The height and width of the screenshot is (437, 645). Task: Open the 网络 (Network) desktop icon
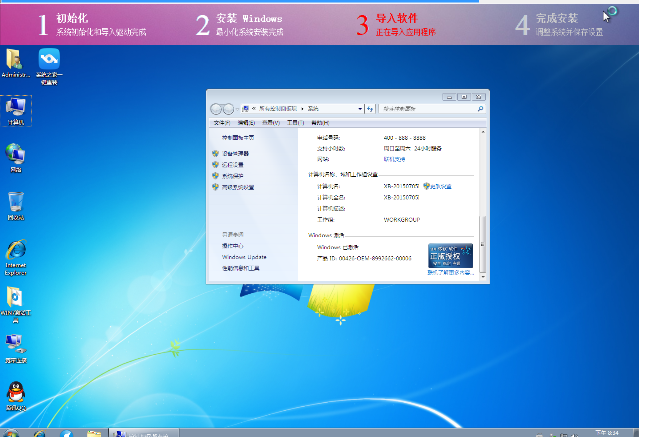[16, 154]
